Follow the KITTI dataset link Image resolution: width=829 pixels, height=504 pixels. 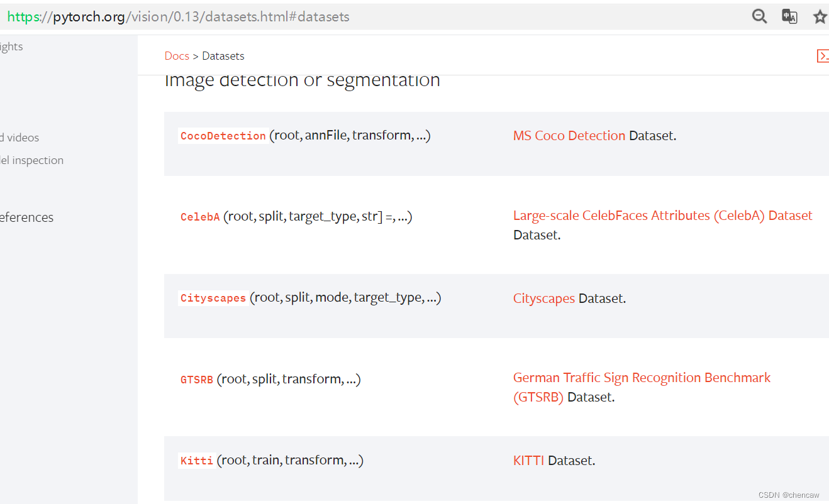[528, 460]
